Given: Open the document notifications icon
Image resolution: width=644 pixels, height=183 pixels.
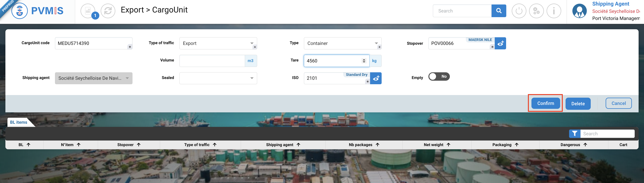Looking at the screenshot, I should pos(88,11).
